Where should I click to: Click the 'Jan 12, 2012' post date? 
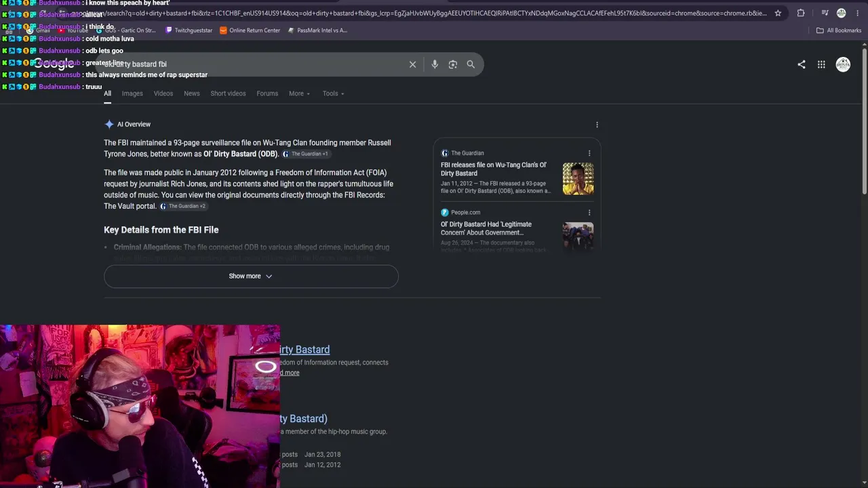tap(323, 465)
